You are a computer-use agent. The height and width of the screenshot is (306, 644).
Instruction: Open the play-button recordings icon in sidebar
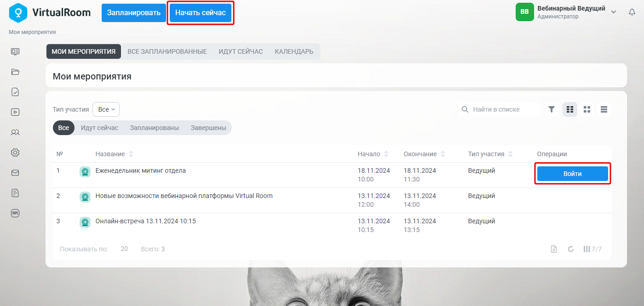click(x=15, y=112)
